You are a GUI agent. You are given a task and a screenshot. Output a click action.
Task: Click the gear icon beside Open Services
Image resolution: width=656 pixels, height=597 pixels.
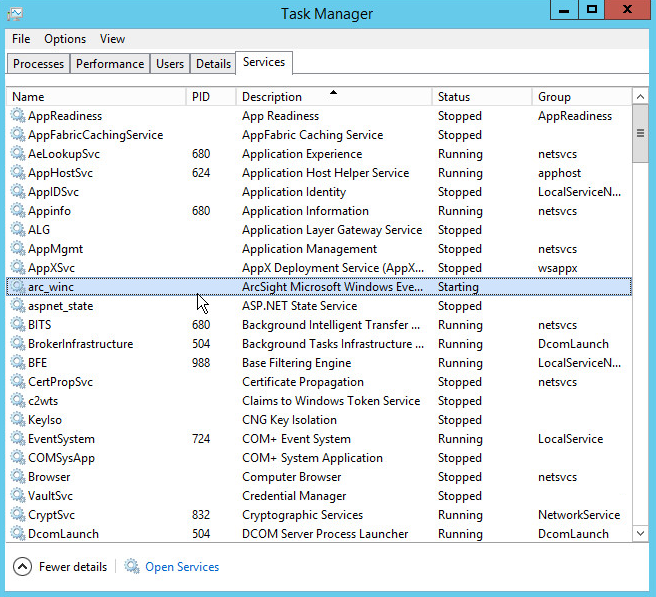pyautogui.click(x=132, y=567)
